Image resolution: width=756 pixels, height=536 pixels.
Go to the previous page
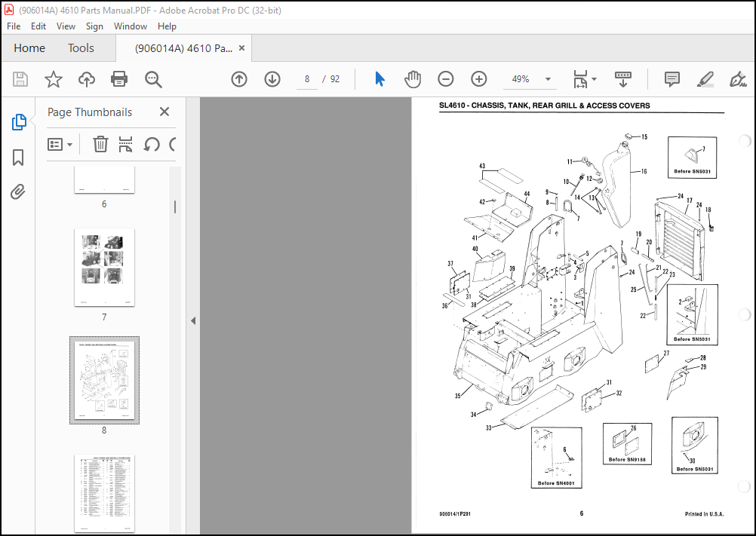[239, 79]
